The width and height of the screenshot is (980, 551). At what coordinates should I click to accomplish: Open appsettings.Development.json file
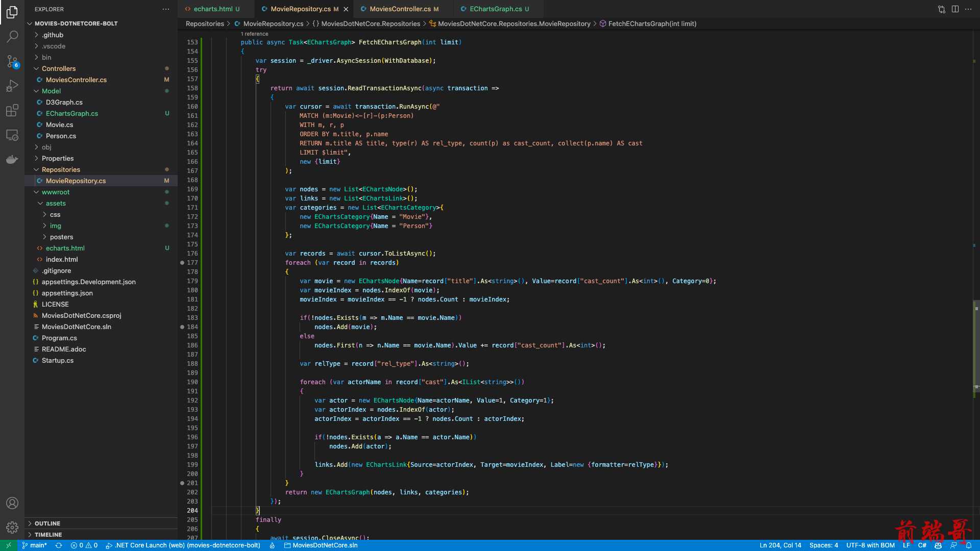pos(101,282)
